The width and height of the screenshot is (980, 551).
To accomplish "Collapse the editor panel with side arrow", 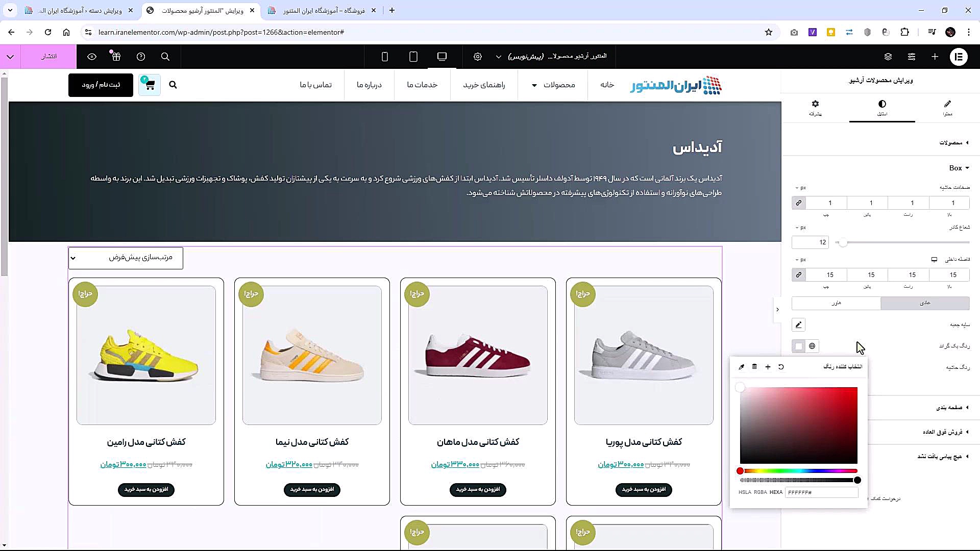I will pyautogui.click(x=777, y=310).
